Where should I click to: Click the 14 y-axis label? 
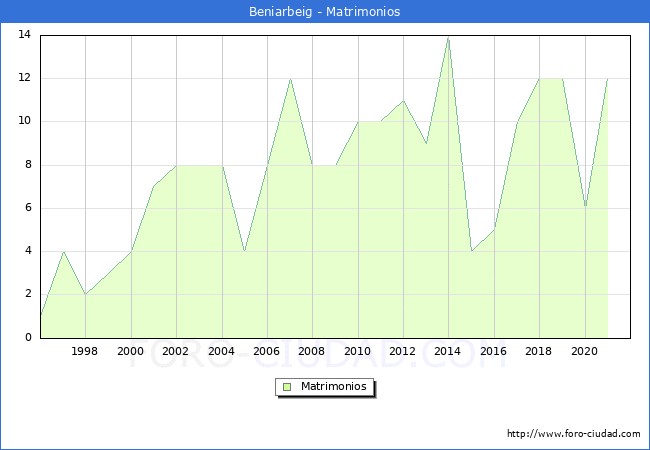[25, 35]
